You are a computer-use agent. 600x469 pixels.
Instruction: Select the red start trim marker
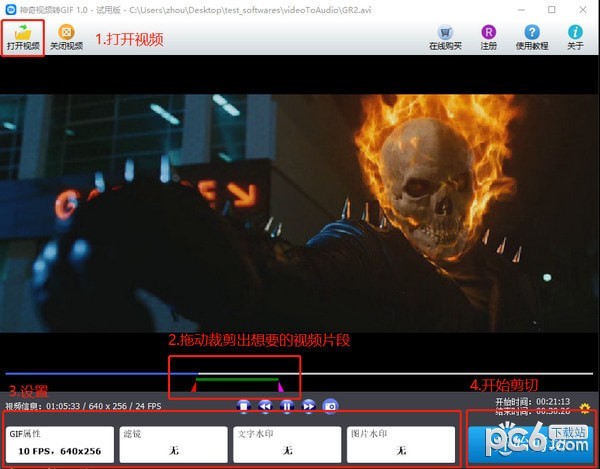(194, 387)
